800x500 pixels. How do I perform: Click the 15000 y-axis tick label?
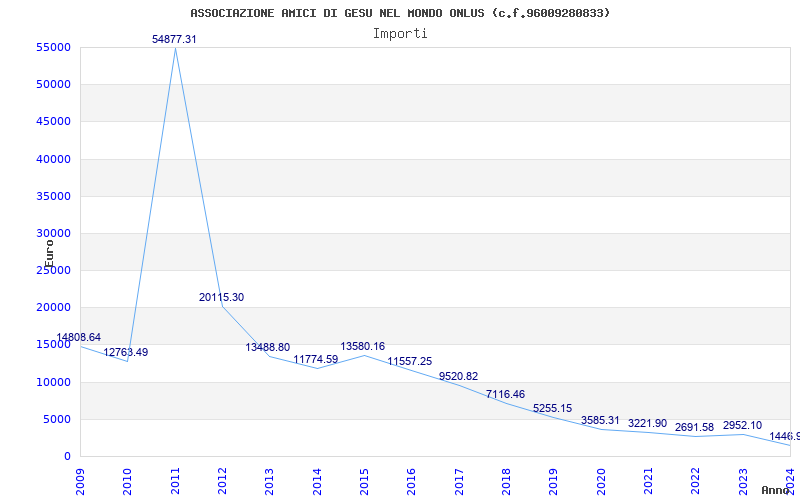pyautogui.click(x=53, y=344)
